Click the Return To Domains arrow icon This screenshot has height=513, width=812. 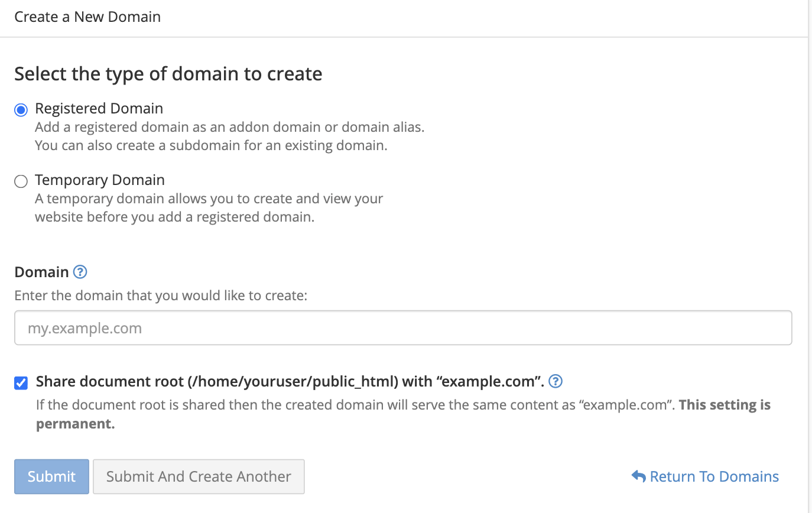[x=638, y=476]
